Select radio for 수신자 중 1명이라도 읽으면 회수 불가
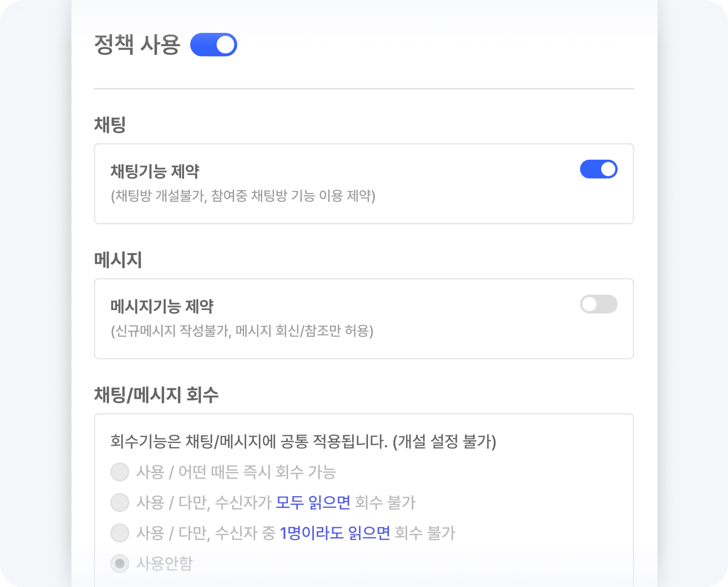This screenshot has width=728, height=587. 120,533
